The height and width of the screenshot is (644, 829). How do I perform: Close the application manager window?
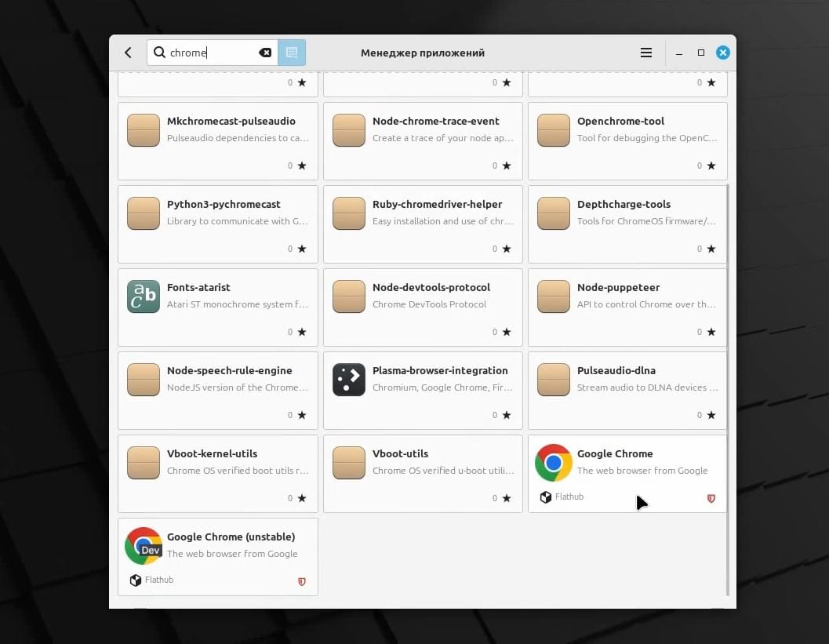coord(723,53)
